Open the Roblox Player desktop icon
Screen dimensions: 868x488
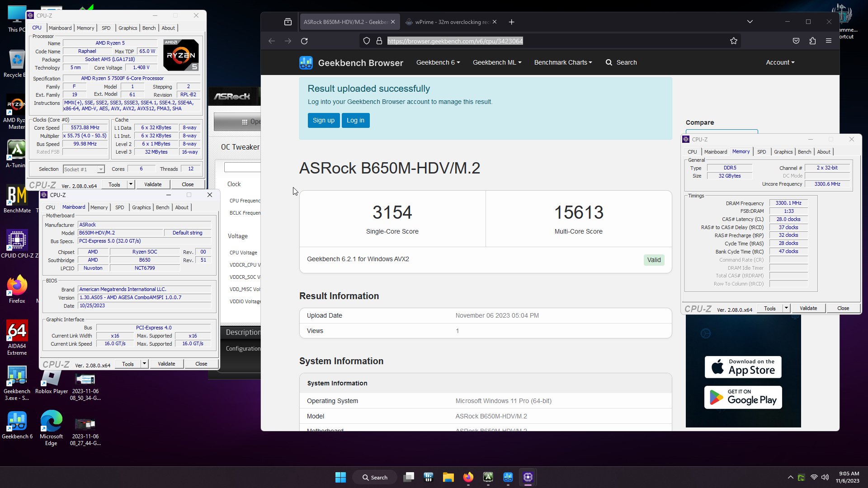[x=51, y=382]
